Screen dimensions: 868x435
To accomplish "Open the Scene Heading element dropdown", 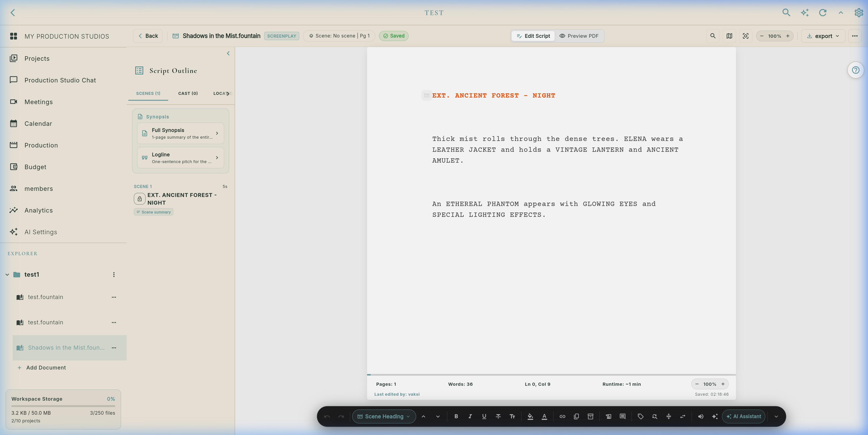I will click(384, 416).
